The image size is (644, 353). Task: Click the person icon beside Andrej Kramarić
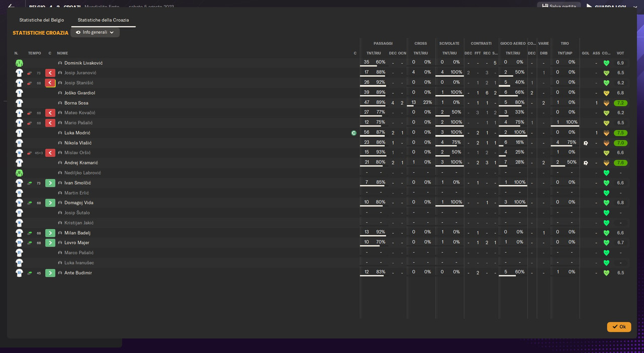pos(60,163)
